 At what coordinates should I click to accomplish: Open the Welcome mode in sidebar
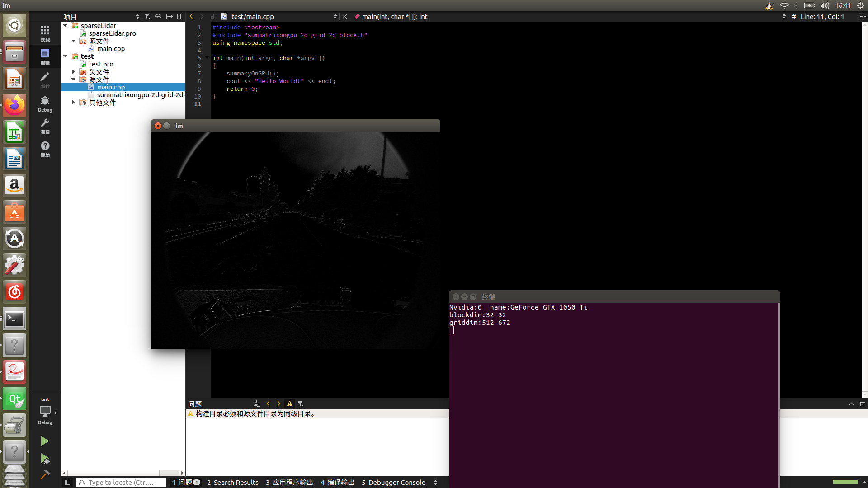pos(45,33)
